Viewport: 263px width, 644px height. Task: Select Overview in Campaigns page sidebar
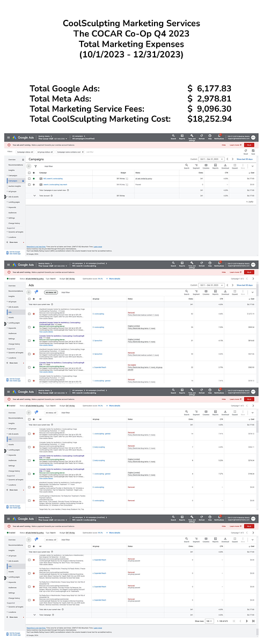click(x=12, y=159)
